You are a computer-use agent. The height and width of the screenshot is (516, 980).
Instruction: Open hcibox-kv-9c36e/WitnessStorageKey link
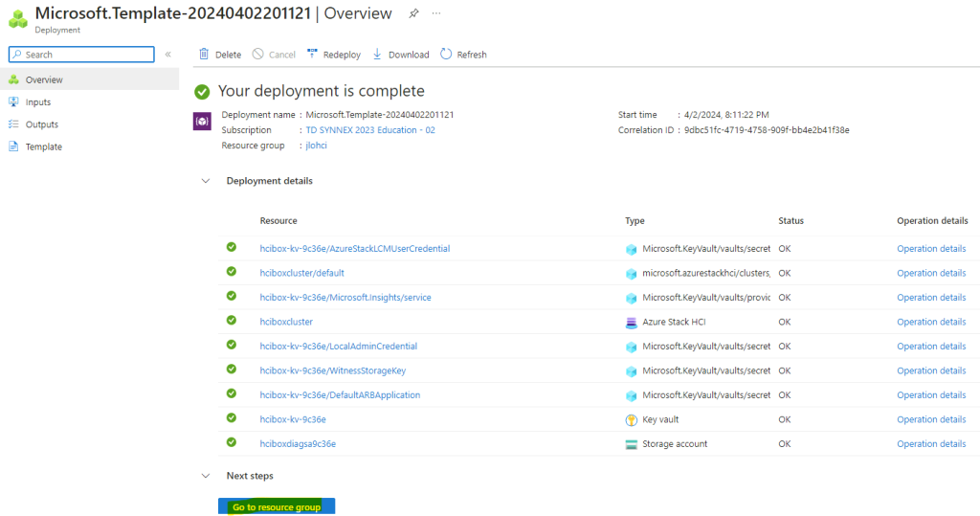(332, 370)
